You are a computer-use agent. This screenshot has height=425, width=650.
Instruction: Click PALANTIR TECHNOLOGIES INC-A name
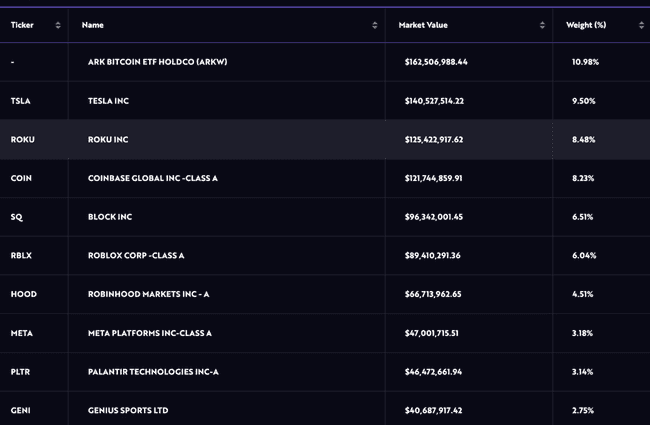(153, 372)
